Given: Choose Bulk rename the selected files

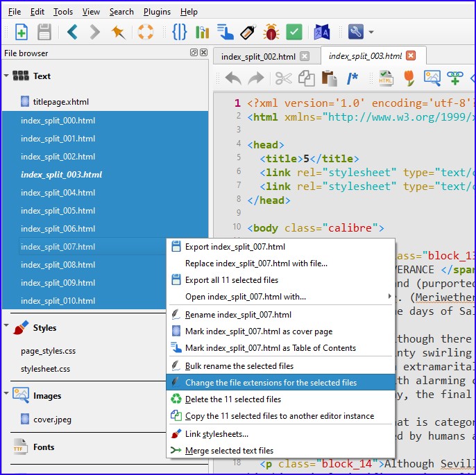Looking at the screenshot, I should [x=280, y=366].
